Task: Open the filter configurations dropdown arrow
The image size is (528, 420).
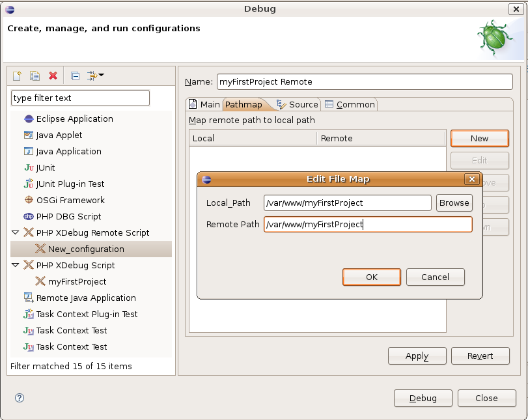Action: pos(101,76)
